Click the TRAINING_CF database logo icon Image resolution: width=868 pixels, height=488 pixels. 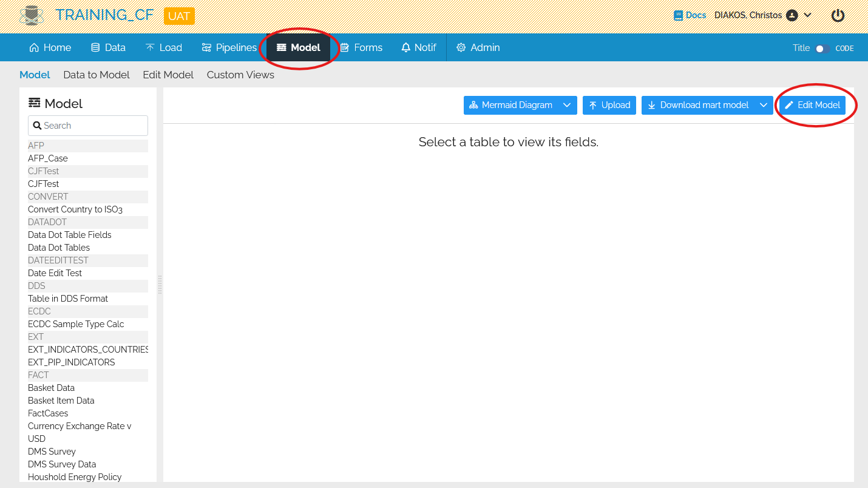[32, 16]
